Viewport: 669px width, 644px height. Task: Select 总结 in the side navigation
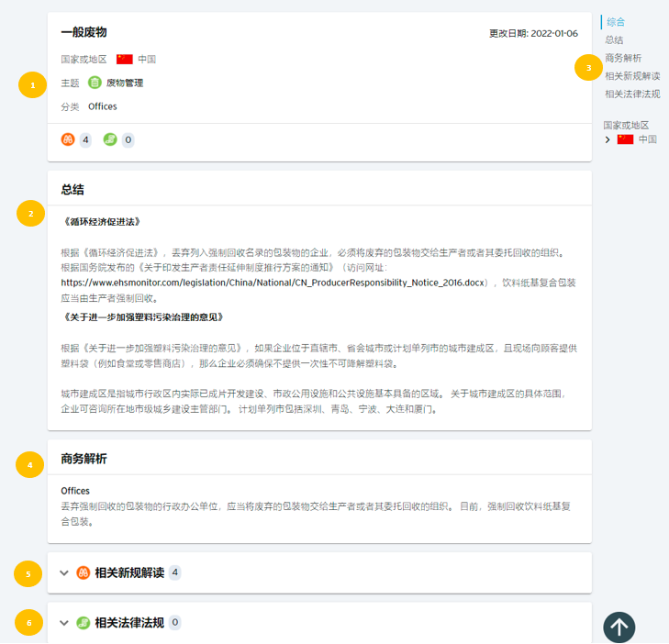click(614, 39)
